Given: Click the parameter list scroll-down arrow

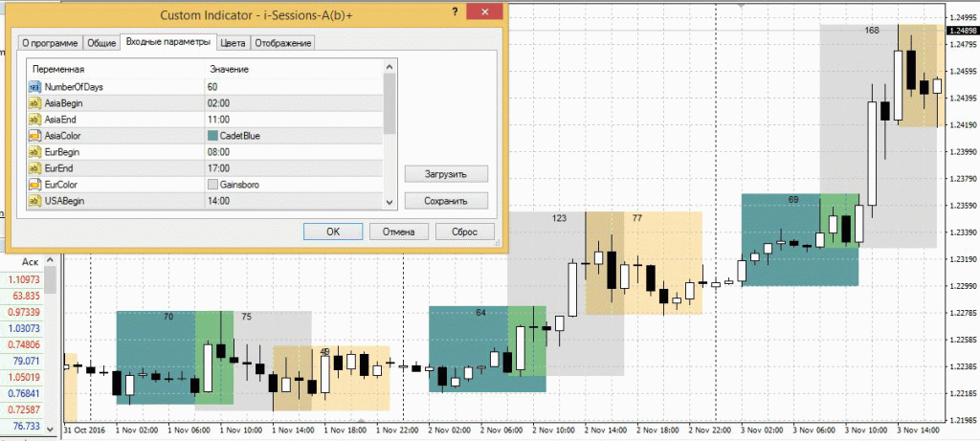Looking at the screenshot, I should coord(389,201).
